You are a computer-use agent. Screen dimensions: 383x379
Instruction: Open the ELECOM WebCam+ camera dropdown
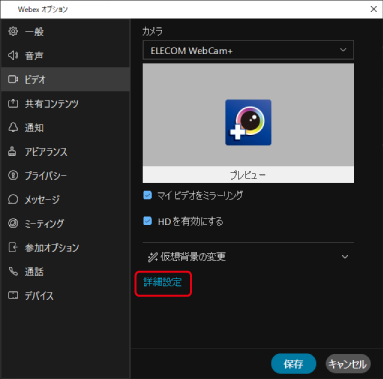click(248, 50)
